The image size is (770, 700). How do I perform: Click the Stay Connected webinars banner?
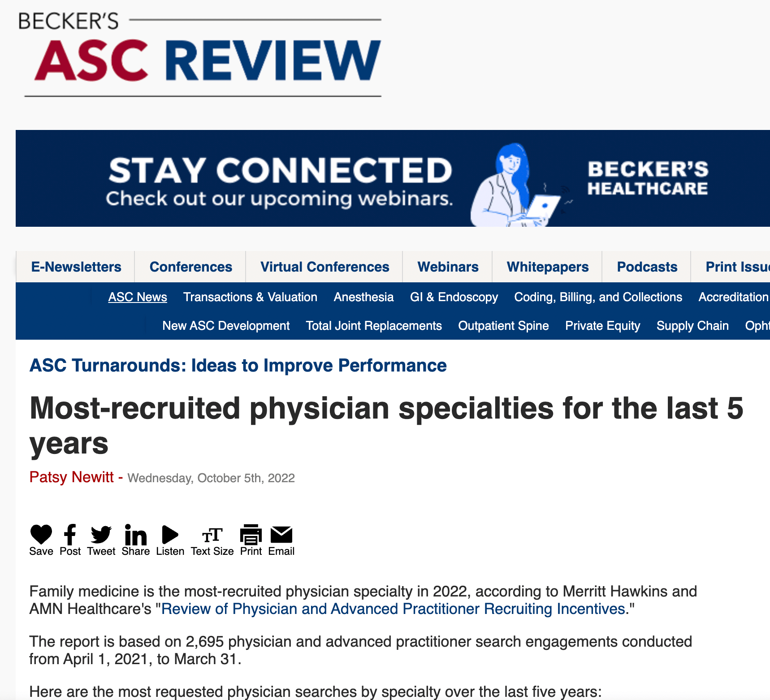click(x=393, y=178)
